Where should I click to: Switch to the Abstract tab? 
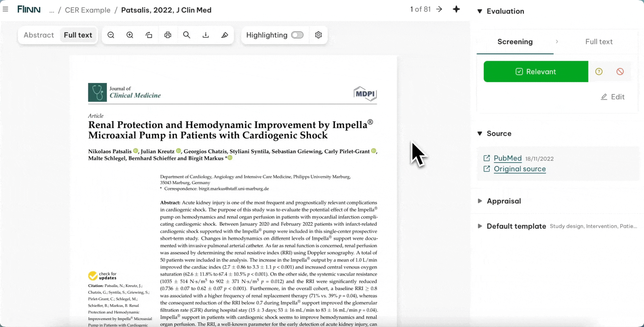point(39,35)
